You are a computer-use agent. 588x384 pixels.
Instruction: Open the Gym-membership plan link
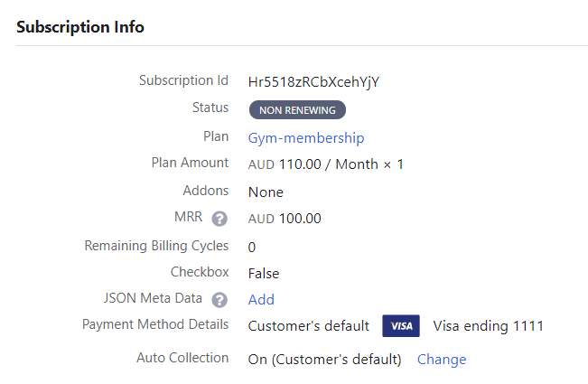click(306, 138)
